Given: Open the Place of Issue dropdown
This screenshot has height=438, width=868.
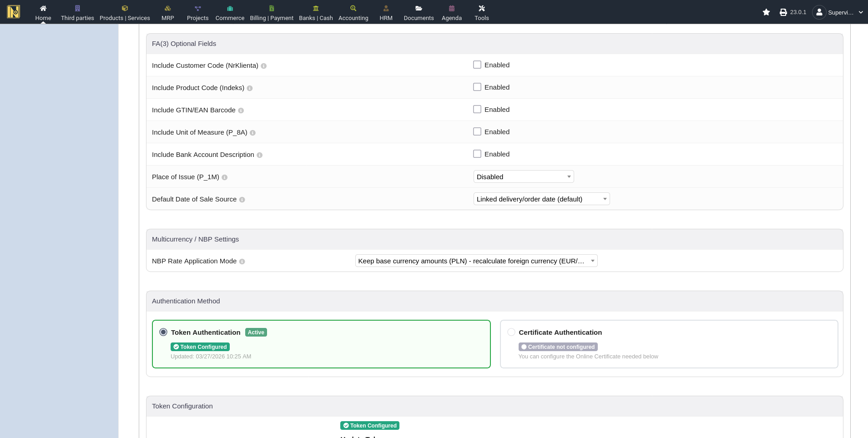Looking at the screenshot, I should [523, 177].
